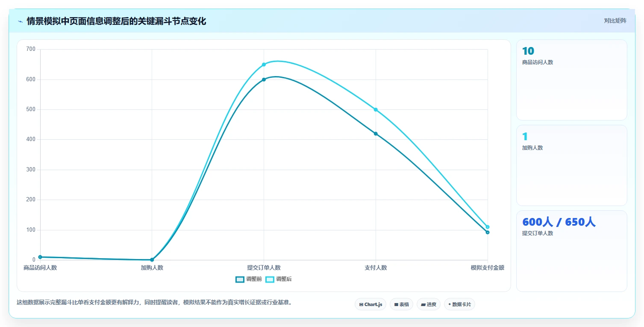The height and width of the screenshot is (327, 644).
Task: Open the 加购人数 card showing 1
Action: click(571, 165)
